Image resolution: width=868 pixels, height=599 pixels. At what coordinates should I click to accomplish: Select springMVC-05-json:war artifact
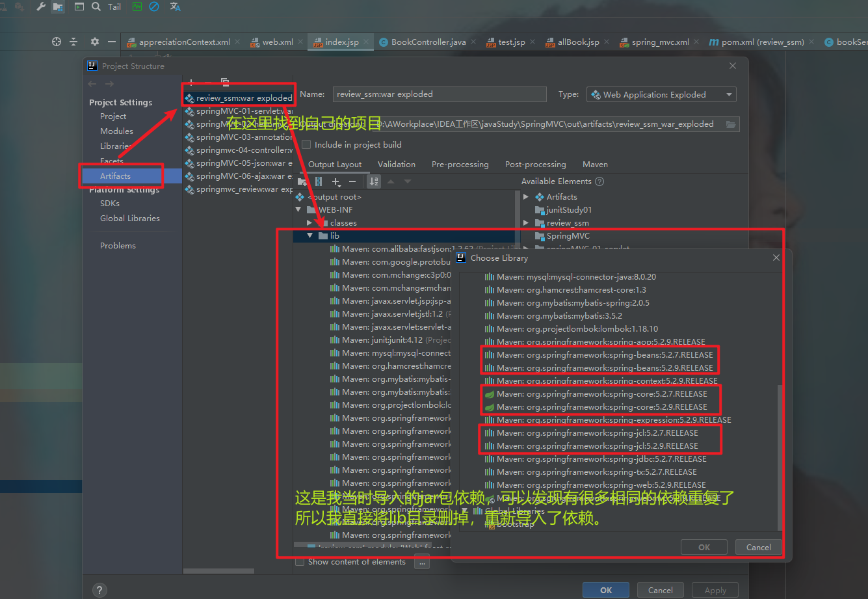pos(239,163)
